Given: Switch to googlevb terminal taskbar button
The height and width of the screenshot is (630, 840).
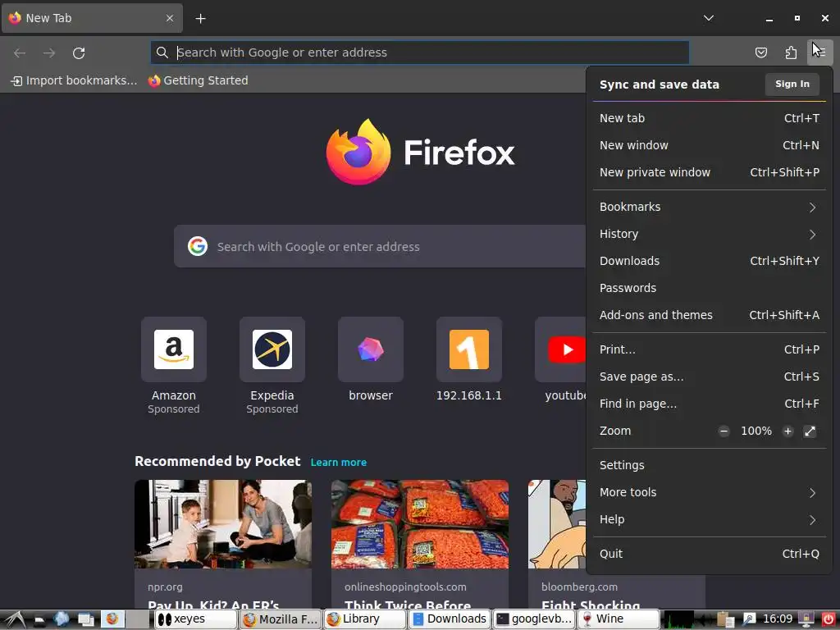Looking at the screenshot, I should tap(534, 619).
